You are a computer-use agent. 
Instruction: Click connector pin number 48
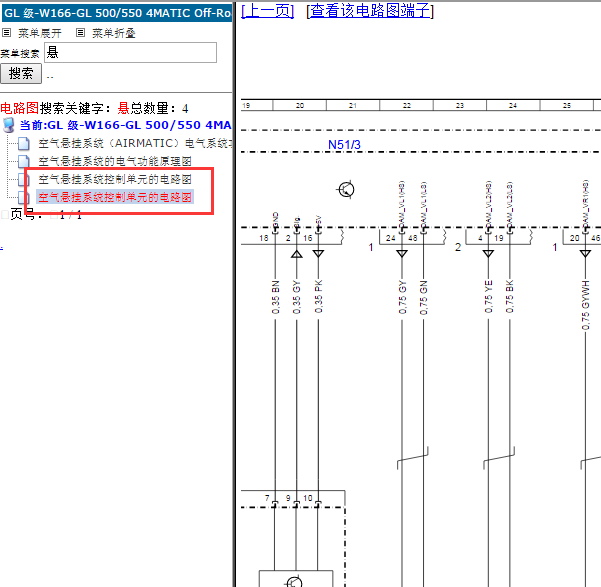(412, 238)
